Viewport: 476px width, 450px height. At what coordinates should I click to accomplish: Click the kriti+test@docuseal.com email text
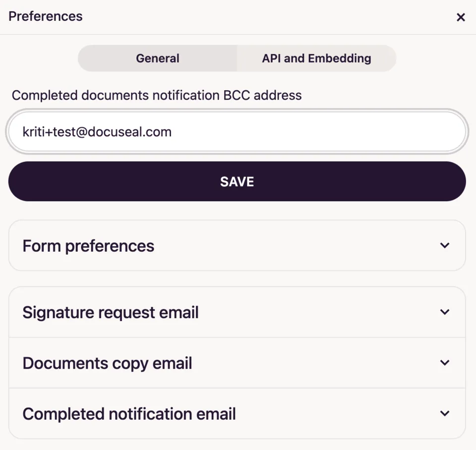[x=97, y=132]
